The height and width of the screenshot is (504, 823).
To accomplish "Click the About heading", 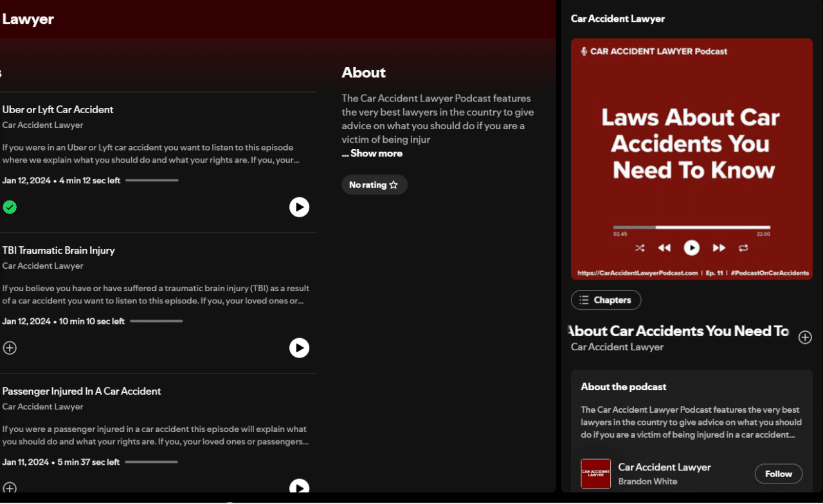I will point(364,73).
